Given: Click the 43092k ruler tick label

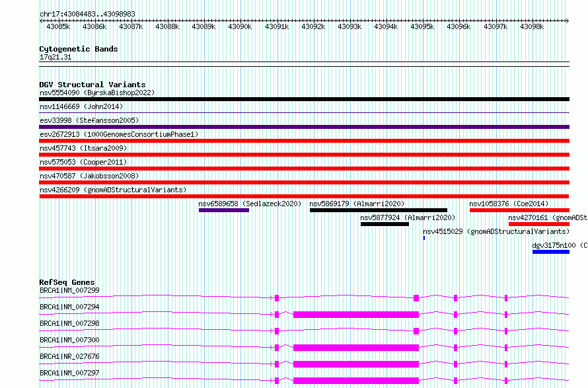Looking at the screenshot, I should tap(313, 26).
